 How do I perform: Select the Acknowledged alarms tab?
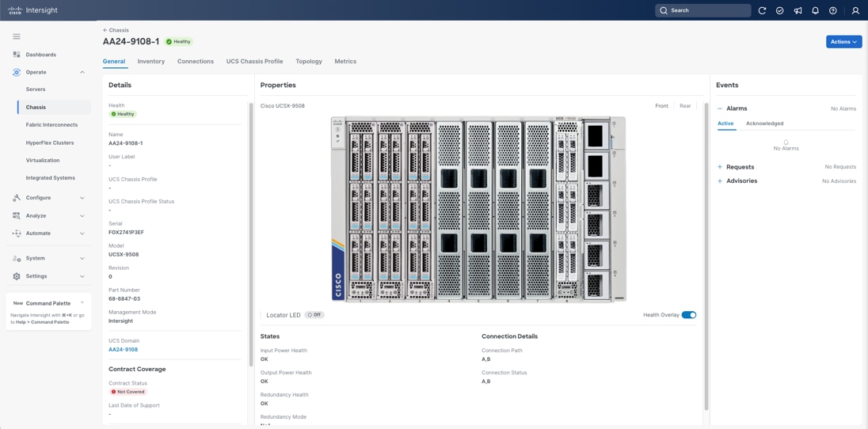pos(764,123)
